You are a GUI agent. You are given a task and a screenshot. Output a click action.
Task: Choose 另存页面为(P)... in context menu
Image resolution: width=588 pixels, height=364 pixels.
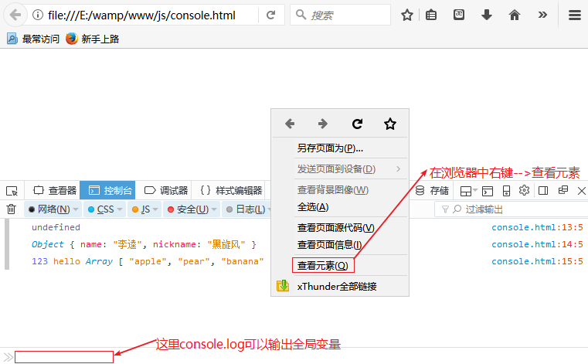pos(340,148)
